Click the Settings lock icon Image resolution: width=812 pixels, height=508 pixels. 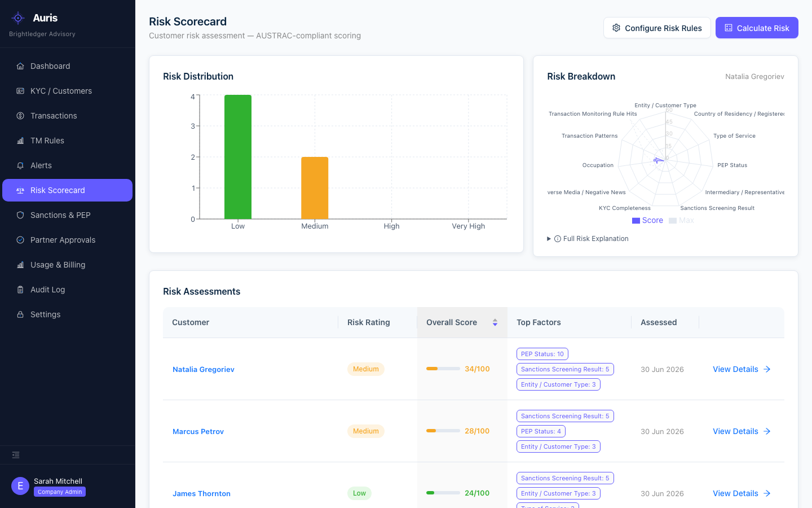[20, 314]
